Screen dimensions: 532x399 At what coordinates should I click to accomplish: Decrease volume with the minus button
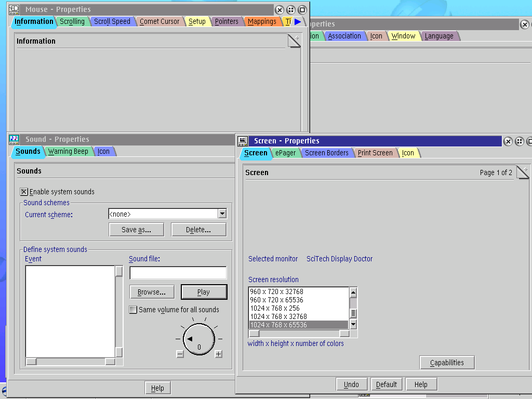[180, 354]
